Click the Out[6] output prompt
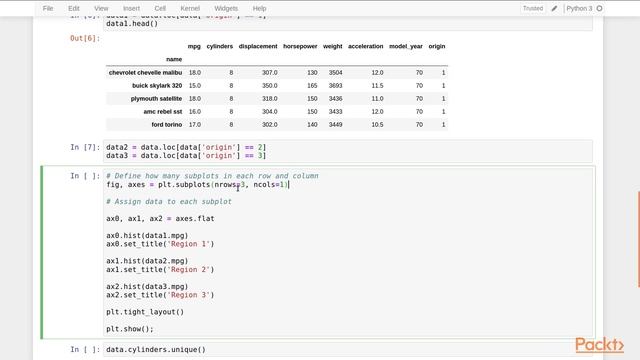Viewport: 640px width, 360px height. 85,38
